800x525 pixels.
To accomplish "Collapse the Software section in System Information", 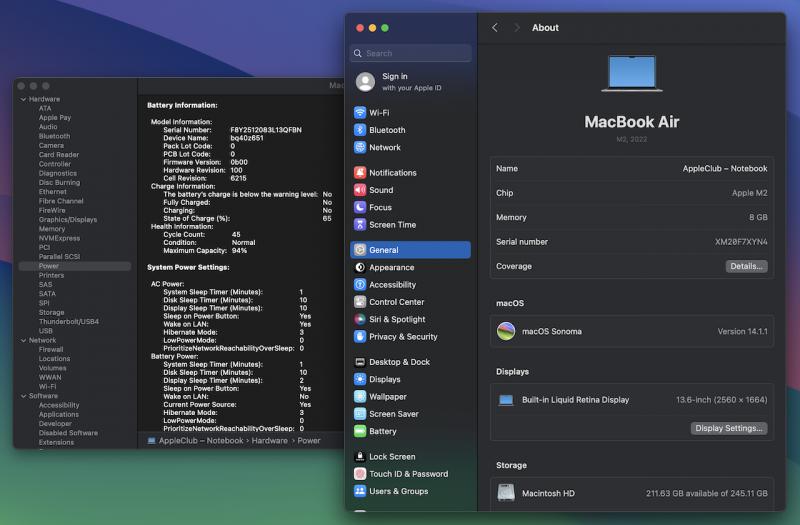I will pos(23,396).
